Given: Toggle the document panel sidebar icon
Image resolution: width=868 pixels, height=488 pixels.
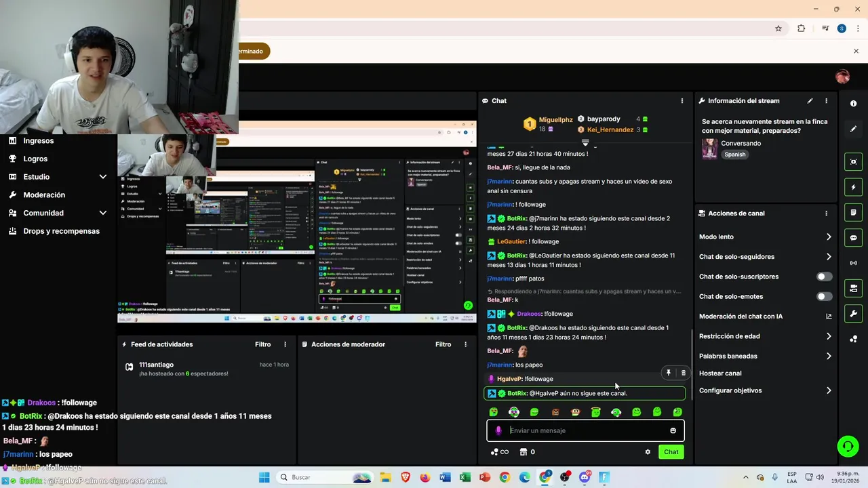Looking at the screenshot, I should click(853, 212).
